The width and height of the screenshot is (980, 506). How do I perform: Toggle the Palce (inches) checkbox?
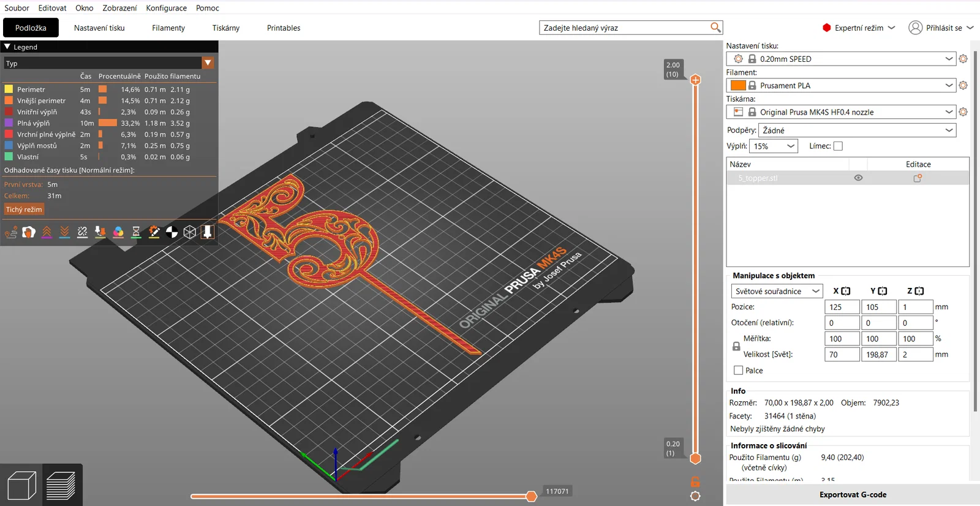(x=738, y=371)
